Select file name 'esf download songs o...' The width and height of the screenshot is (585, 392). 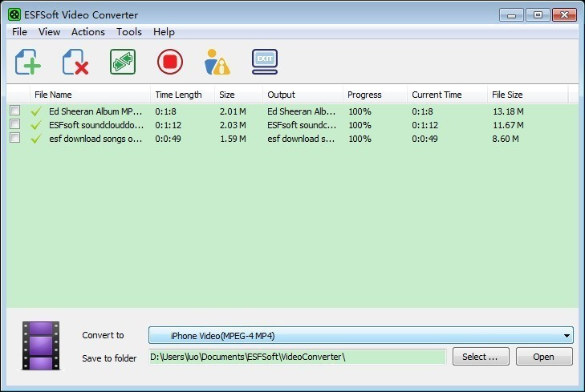pos(95,139)
